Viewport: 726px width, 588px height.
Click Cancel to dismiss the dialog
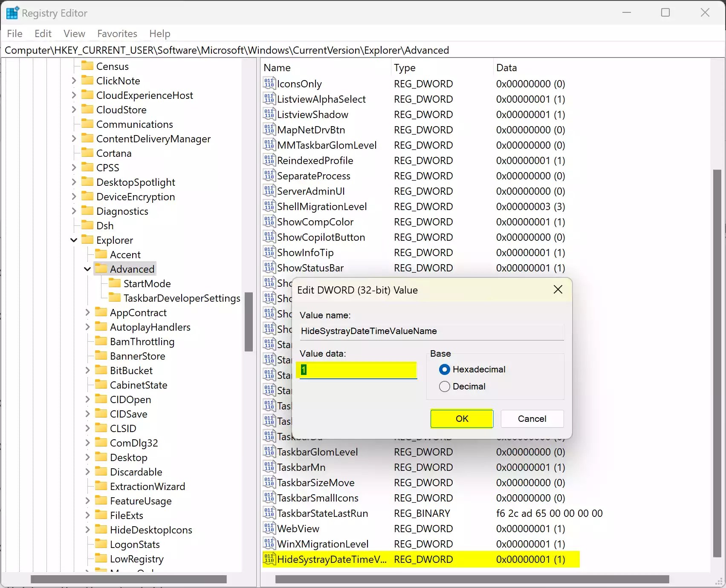[x=532, y=418]
